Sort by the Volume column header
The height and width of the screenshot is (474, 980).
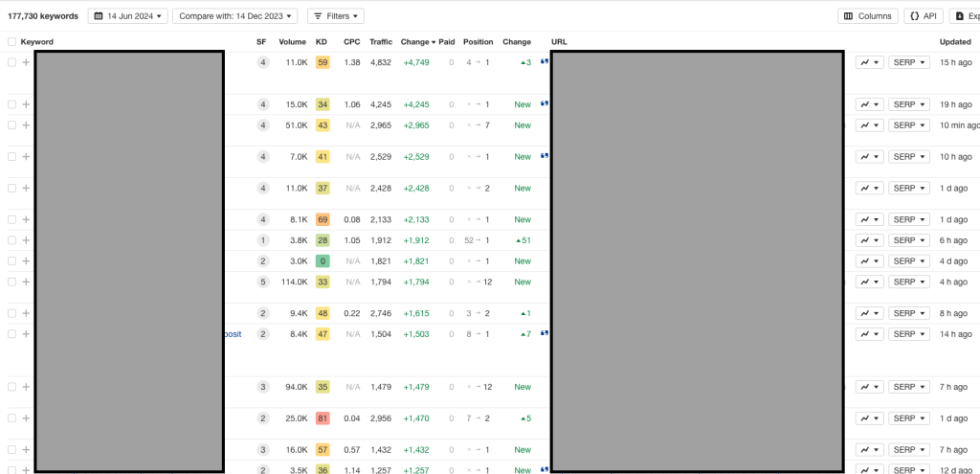(293, 42)
